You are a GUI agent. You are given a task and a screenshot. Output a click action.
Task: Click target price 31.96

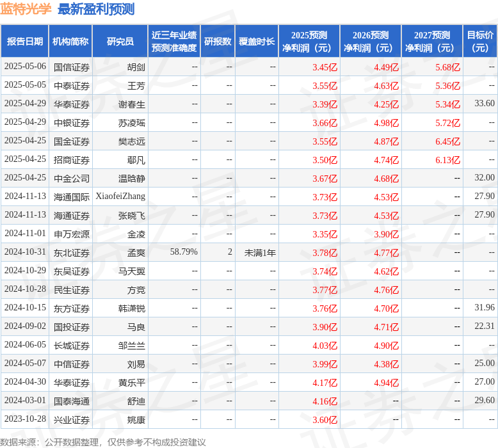click(x=485, y=307)
